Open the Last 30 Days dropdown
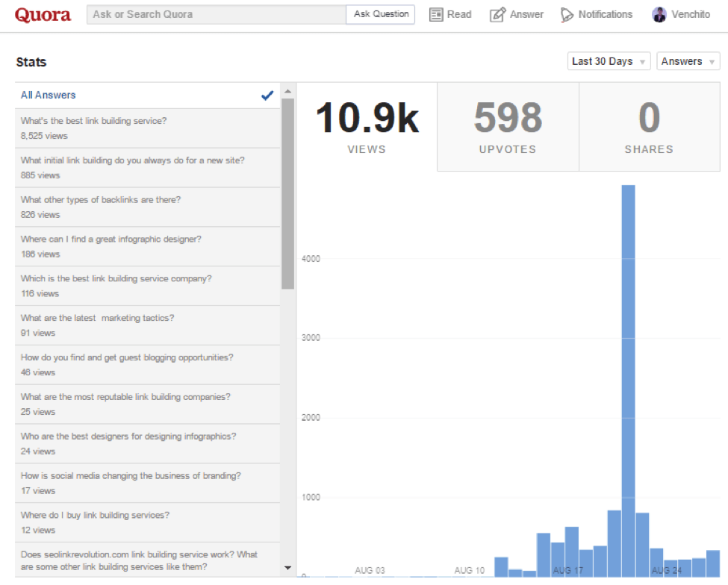Image resolution: width=728 pixels, height=585 pixels. (x=609, y=61)
